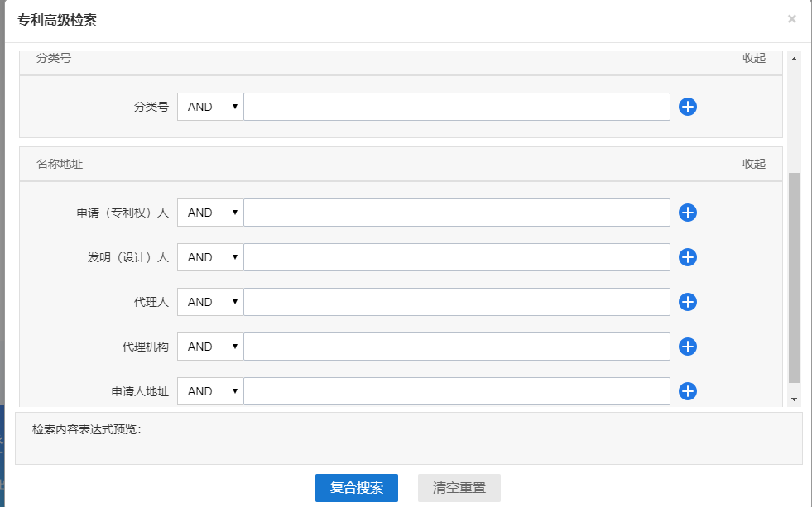
Task: Add another 申请人地址 condition row
Action: click(x=687, y=391)
